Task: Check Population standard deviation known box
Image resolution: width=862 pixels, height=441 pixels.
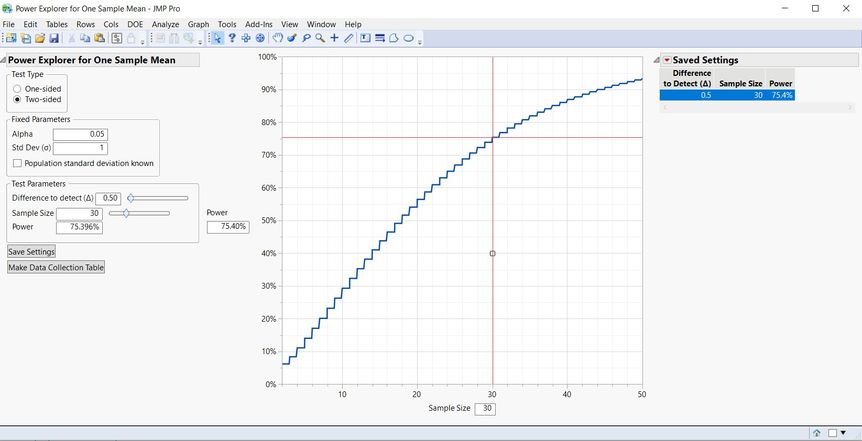Action: click(17, 163)
